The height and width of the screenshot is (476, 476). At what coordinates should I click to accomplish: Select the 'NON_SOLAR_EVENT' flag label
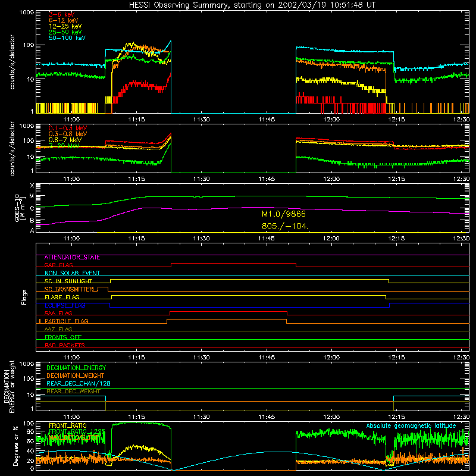pos(72,273)
